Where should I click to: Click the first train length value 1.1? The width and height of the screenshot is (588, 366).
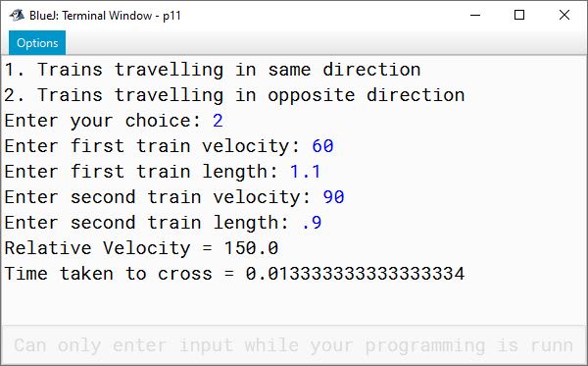[305, 172]
